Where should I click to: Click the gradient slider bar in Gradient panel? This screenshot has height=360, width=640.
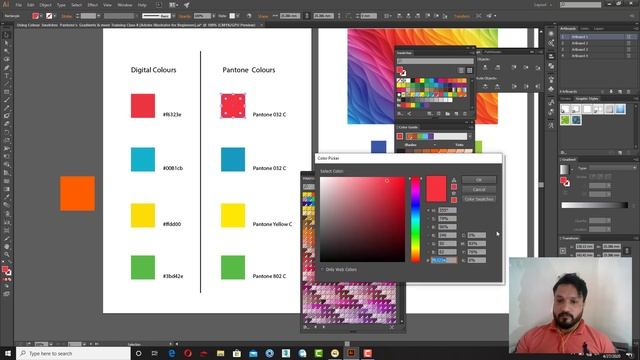click(x=594, y=205)
